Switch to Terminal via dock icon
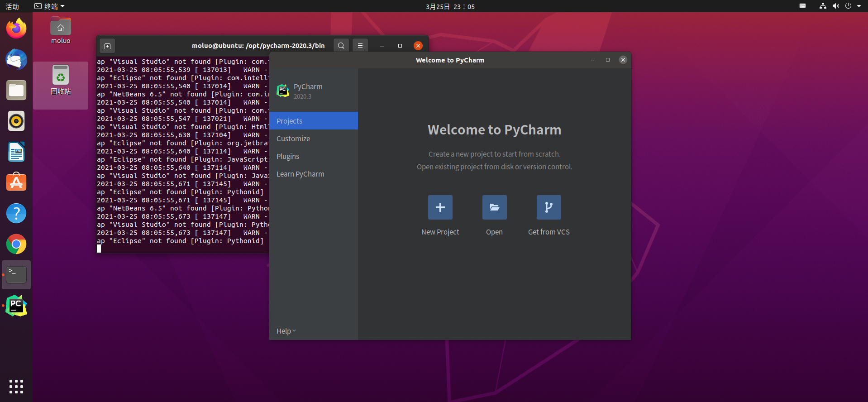 coord(16,275)
